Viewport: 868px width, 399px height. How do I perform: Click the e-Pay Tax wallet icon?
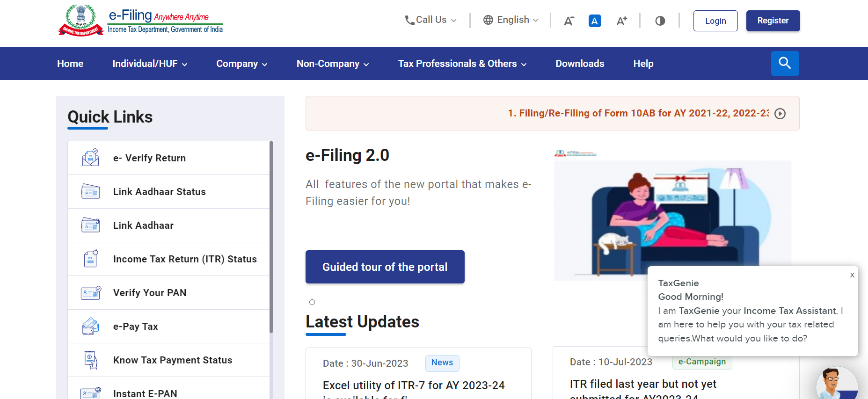coord(90,326)
